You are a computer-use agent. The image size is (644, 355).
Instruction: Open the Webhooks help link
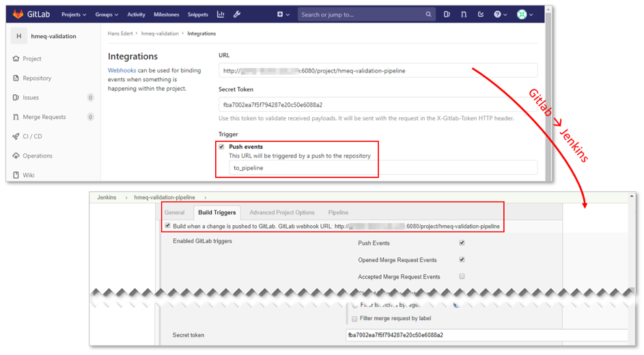122,70
